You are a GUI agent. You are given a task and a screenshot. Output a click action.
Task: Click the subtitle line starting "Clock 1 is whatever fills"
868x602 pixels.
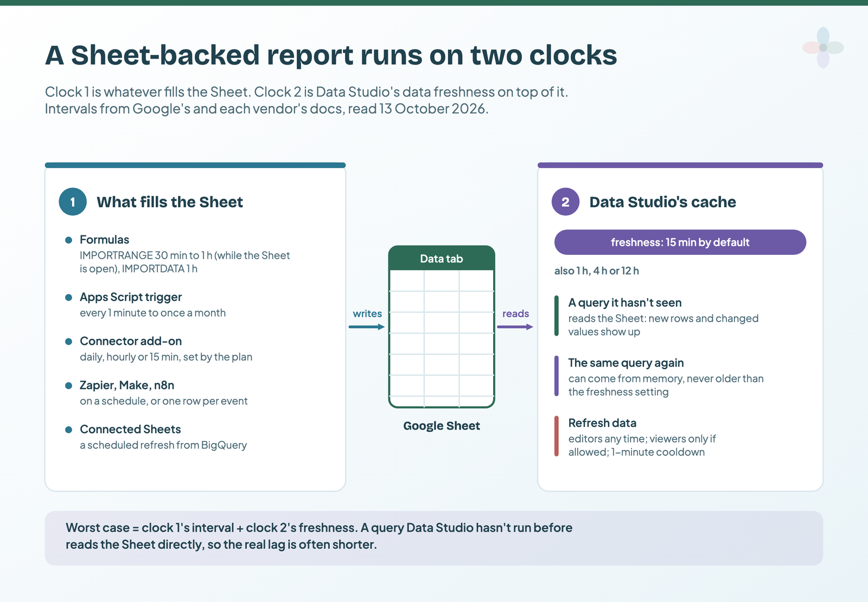[307, 92]
